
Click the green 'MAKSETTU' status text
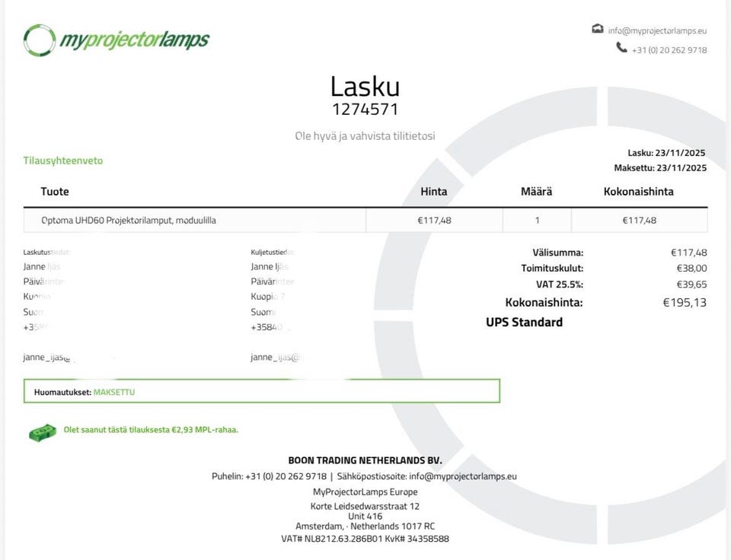(x=114, y=393)
